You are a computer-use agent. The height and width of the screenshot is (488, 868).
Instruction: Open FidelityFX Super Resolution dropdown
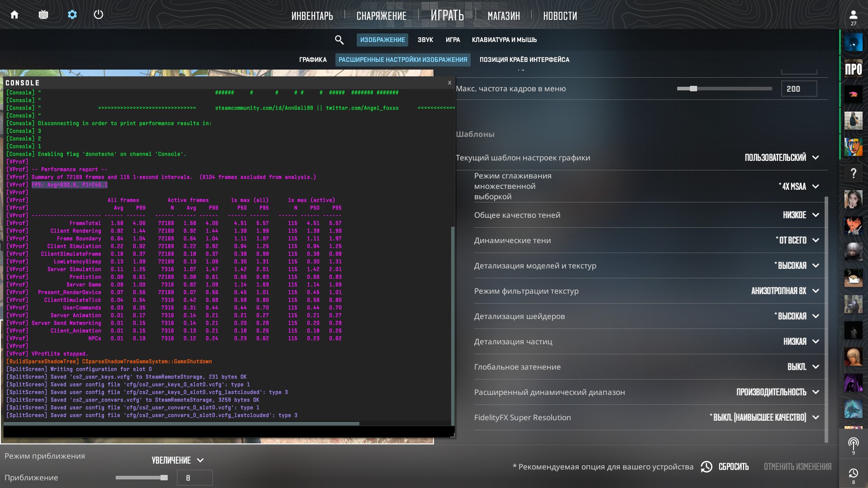tap(764, 418)
